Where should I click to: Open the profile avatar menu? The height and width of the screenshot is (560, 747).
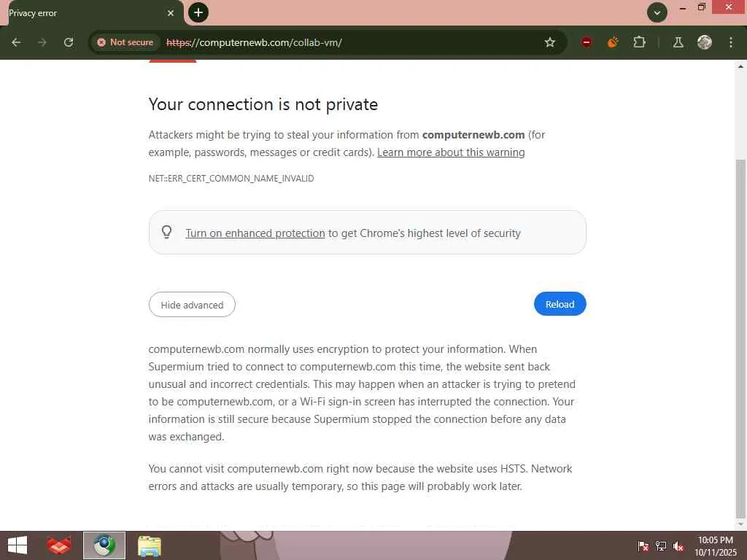[x=704, y=42]
